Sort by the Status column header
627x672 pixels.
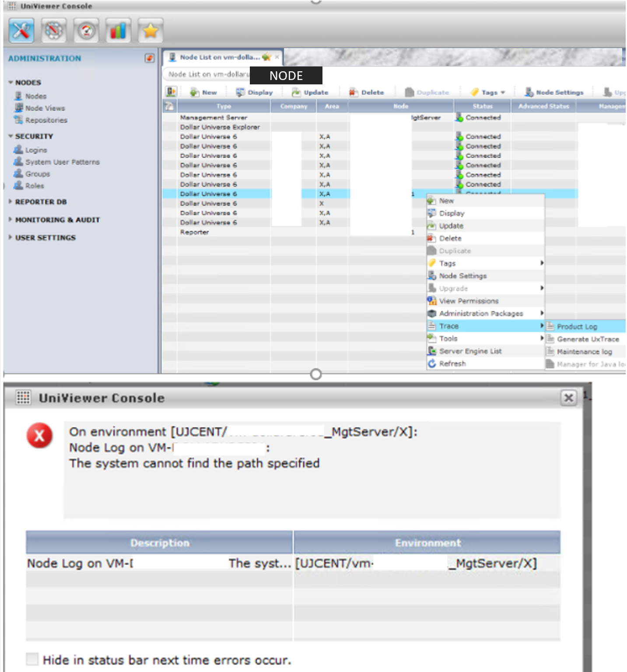(x=482, y=106)
